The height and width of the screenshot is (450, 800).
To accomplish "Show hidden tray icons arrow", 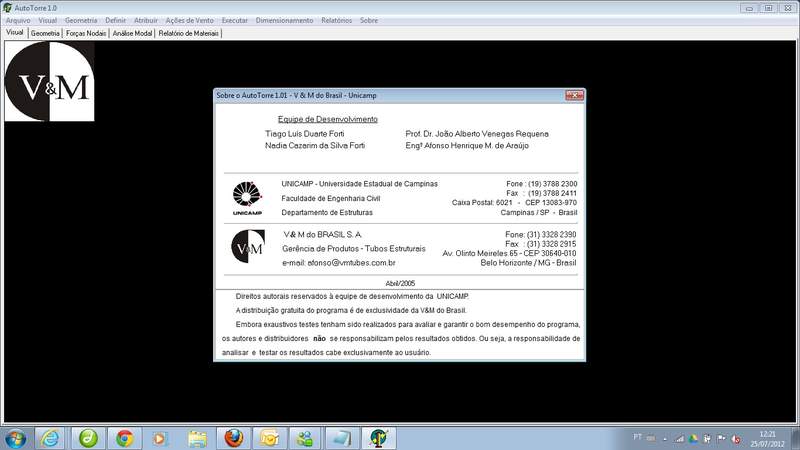I will click(665, 439).
